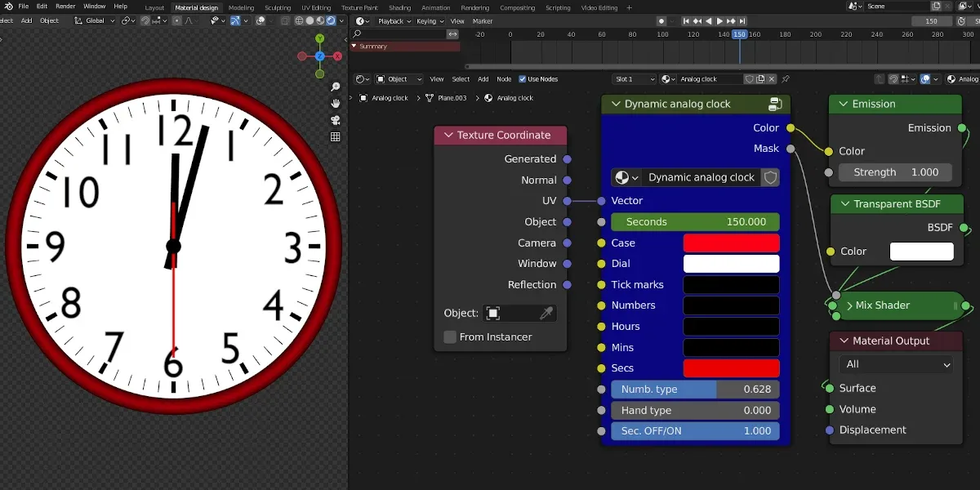Open the All dropdown in Material Output

pos(895,364)
